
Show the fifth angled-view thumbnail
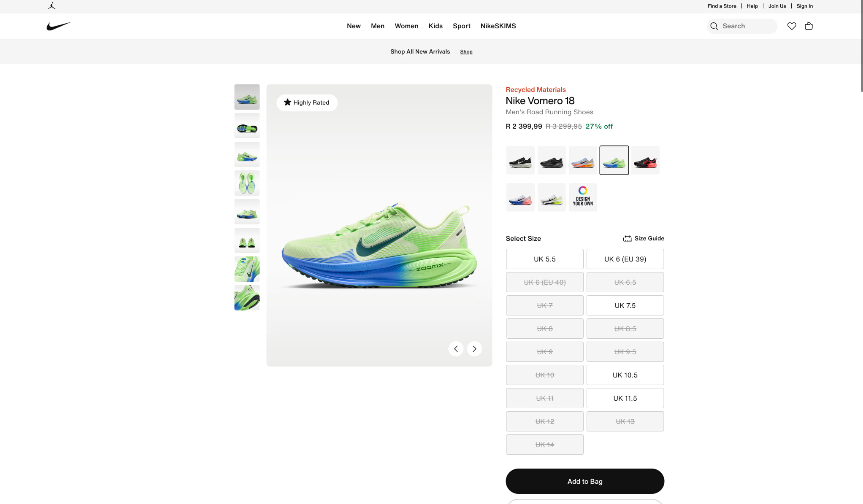coord(247,212)
